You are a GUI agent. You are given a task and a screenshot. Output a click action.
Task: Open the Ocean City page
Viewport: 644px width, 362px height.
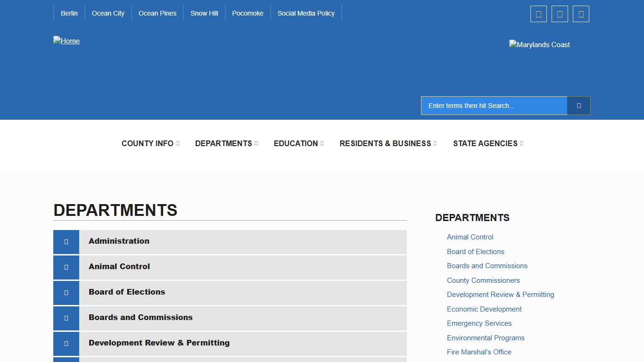tap(108, 13)
